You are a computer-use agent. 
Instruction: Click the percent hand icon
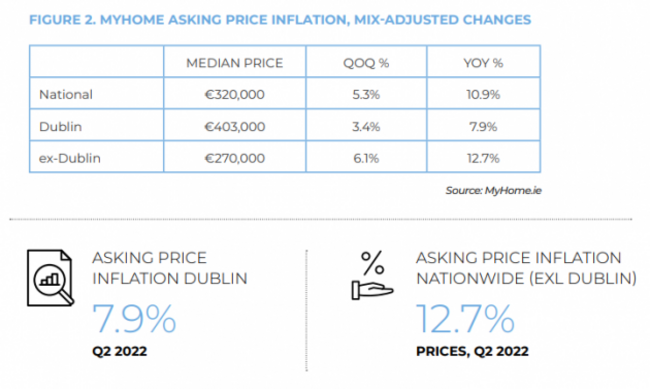(372, 275)
